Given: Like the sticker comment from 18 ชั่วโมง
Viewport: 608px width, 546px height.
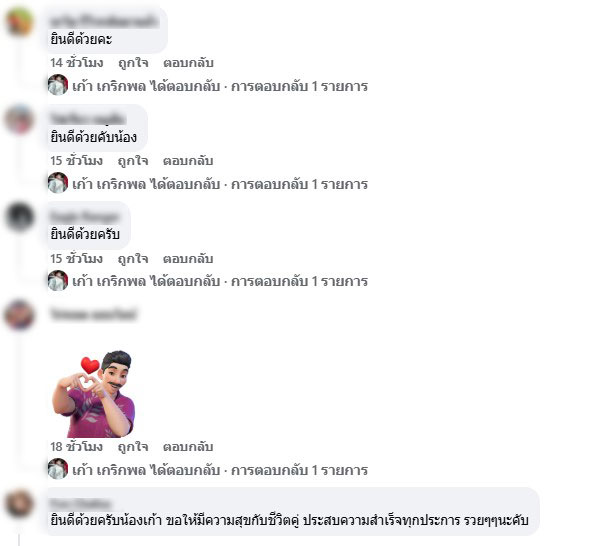Looking at the screenshot, I should pos(133,447).
